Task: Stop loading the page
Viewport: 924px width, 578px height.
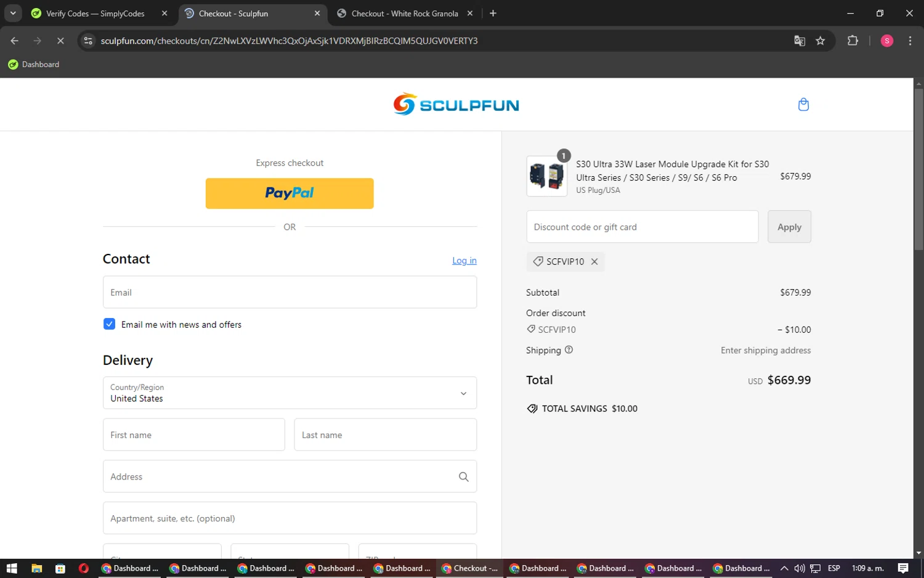Action: (60, 41)
